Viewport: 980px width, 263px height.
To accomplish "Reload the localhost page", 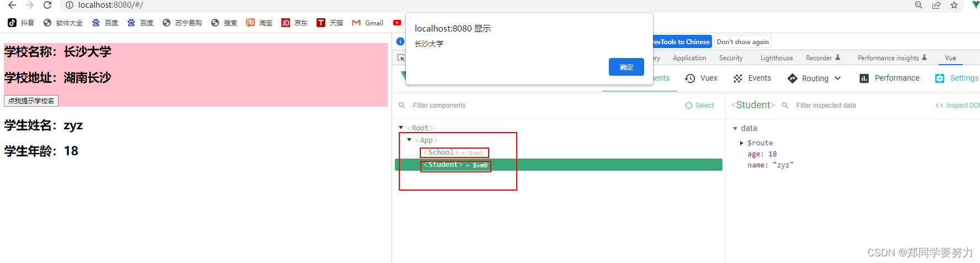I will point(47,5).
